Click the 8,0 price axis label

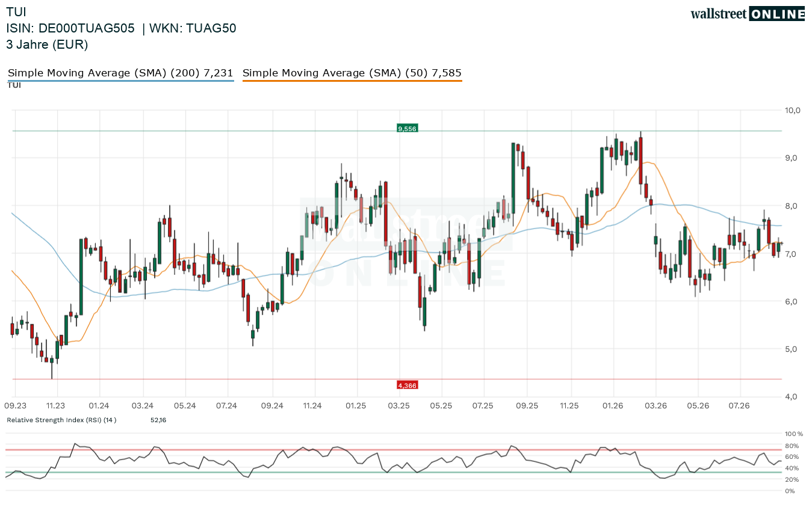click(x=790, y=206)
